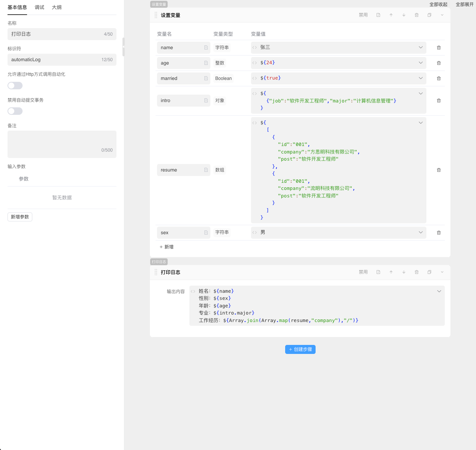The height and width of the screenshot is (450, 476).
Task: Click code toggle icon in age value
Action: 255,63
